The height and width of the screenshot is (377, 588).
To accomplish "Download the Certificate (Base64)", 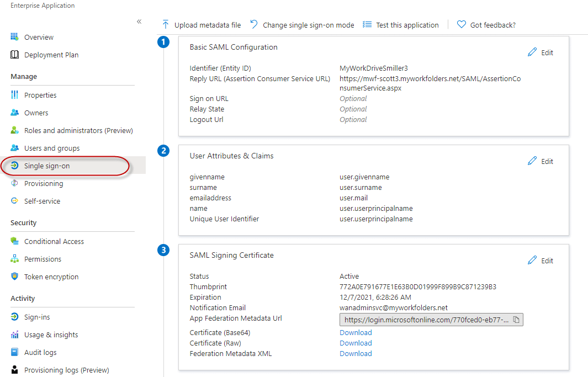I will (356, 332).
